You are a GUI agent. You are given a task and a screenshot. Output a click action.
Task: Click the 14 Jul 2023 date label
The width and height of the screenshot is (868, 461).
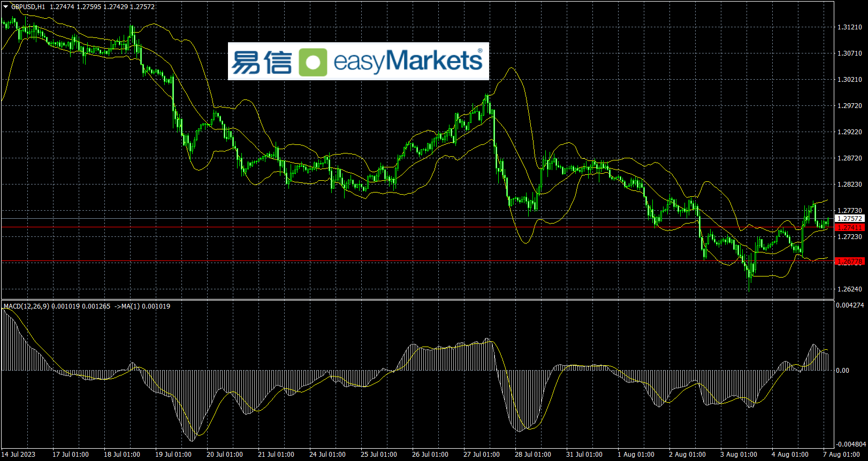point(18,455)
